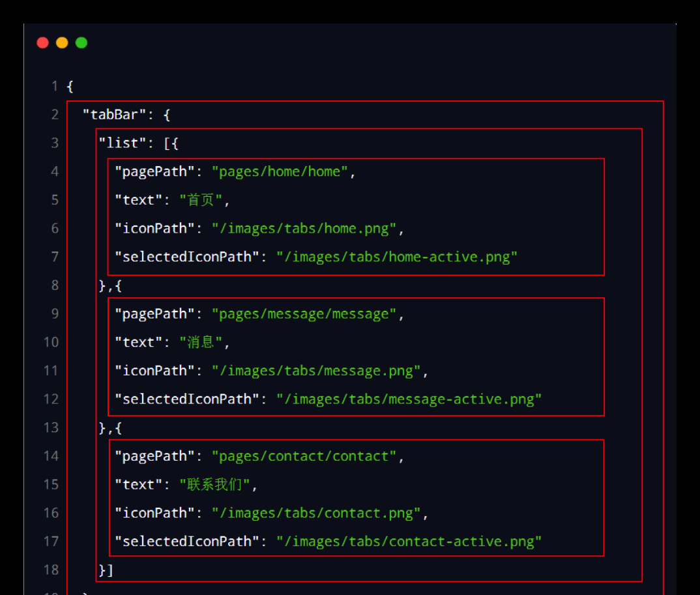Click "/images/tabs/contact-active.png" value
700x595 pixels.
[x=409, y=542]
